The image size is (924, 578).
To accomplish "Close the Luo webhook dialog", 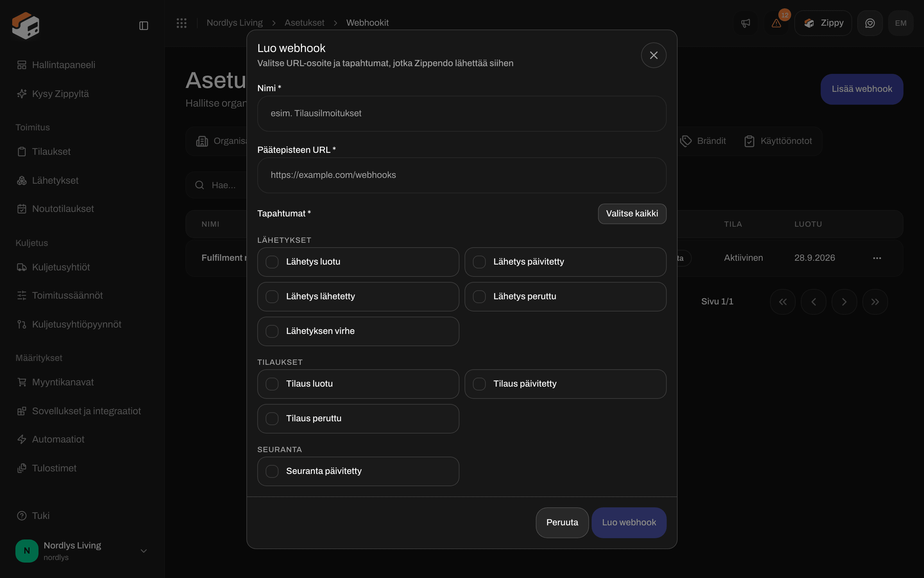I will pyautogui.click(x=654, y=56).
